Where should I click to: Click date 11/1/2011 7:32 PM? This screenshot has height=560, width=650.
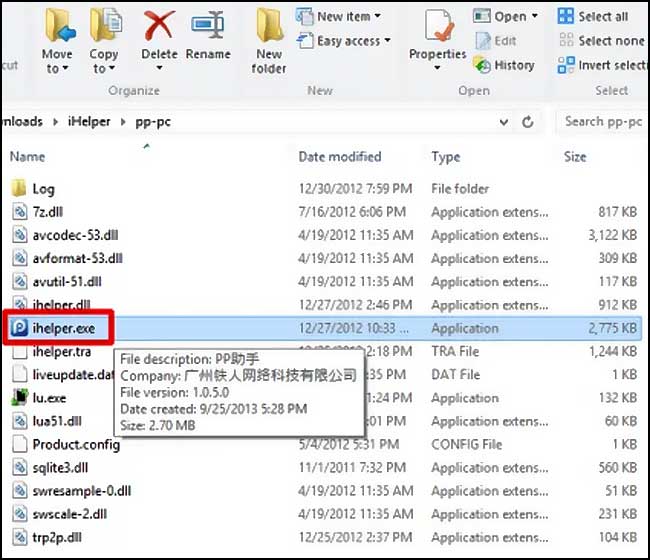pyautogui.click(x=352, y=468)
